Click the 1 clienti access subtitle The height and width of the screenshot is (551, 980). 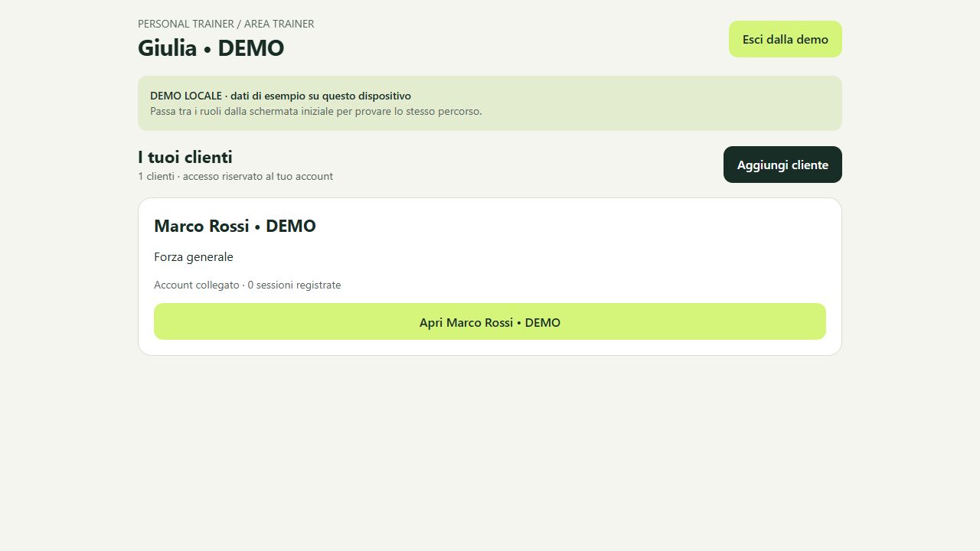click(x=235, y=176)
